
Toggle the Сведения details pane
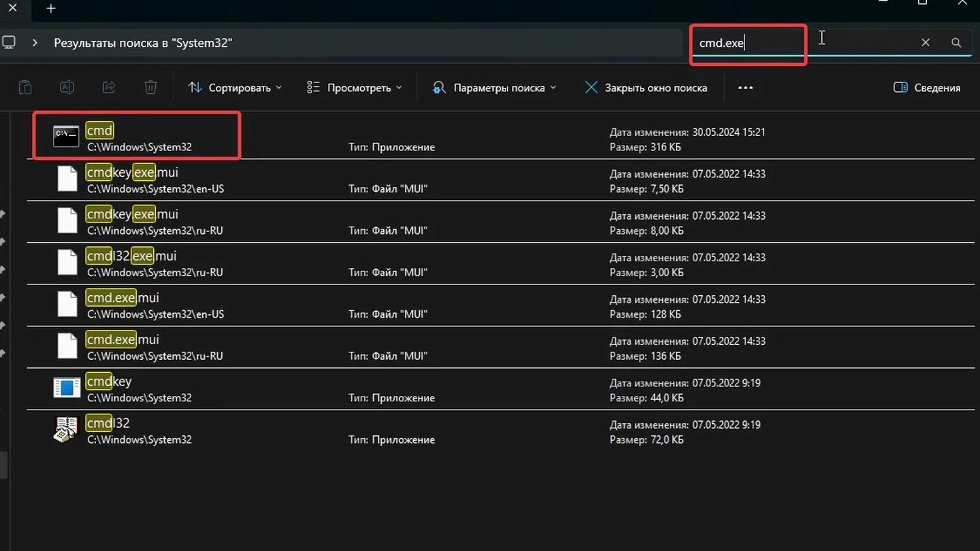click(927, 88)
